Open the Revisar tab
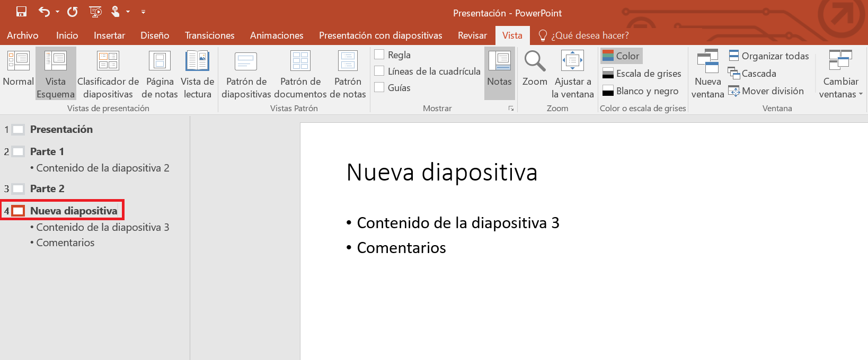Viewport: 868px width, 360px height. (472, 35)
